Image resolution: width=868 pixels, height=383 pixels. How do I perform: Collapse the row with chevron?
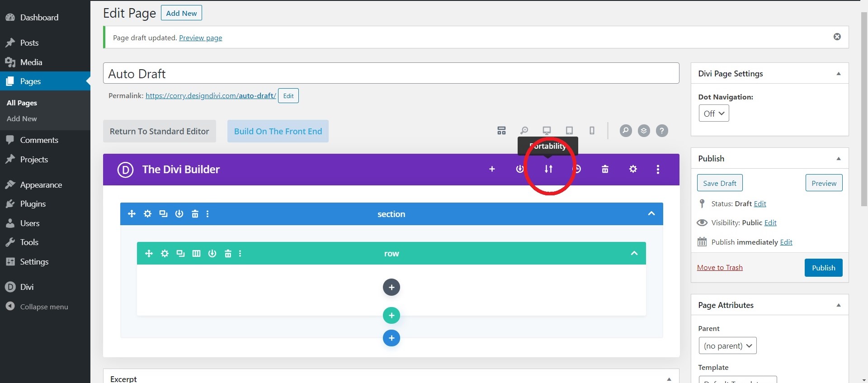click(x=634, y=253)
